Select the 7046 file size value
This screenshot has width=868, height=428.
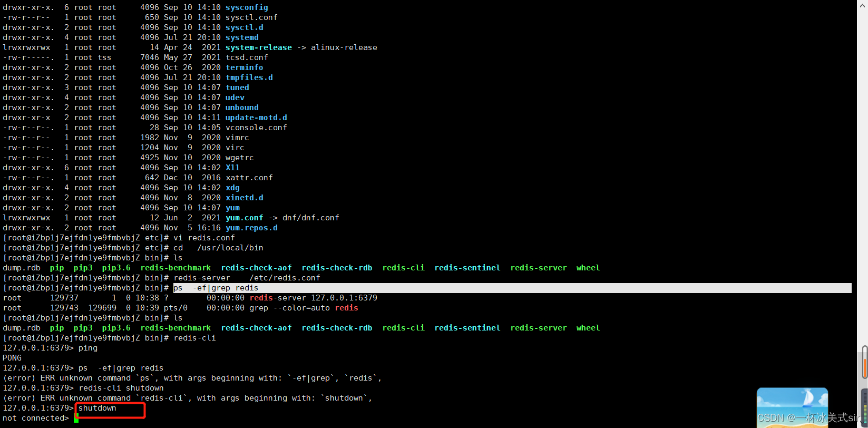point(150,57)
